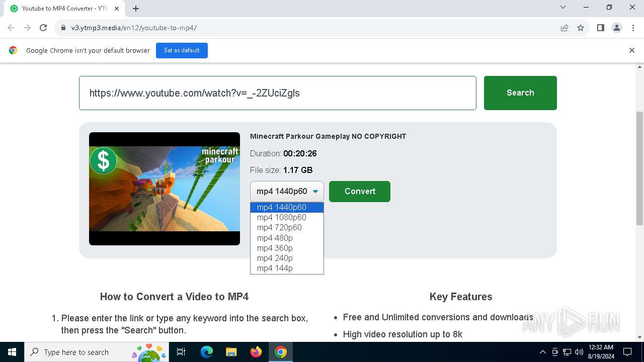Bookmark this tab with star icon
The height and width of the screenshot is (362, 644).
[x=581, y=28]
